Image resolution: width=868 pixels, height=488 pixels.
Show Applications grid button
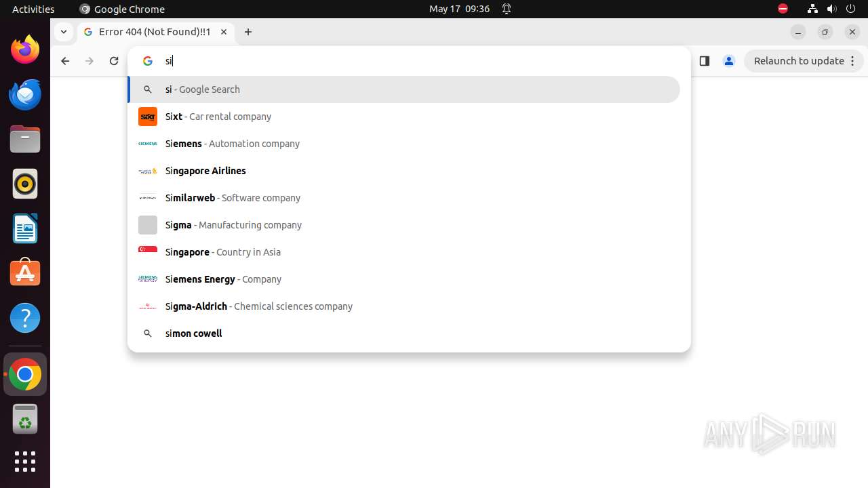pos(25,462)
